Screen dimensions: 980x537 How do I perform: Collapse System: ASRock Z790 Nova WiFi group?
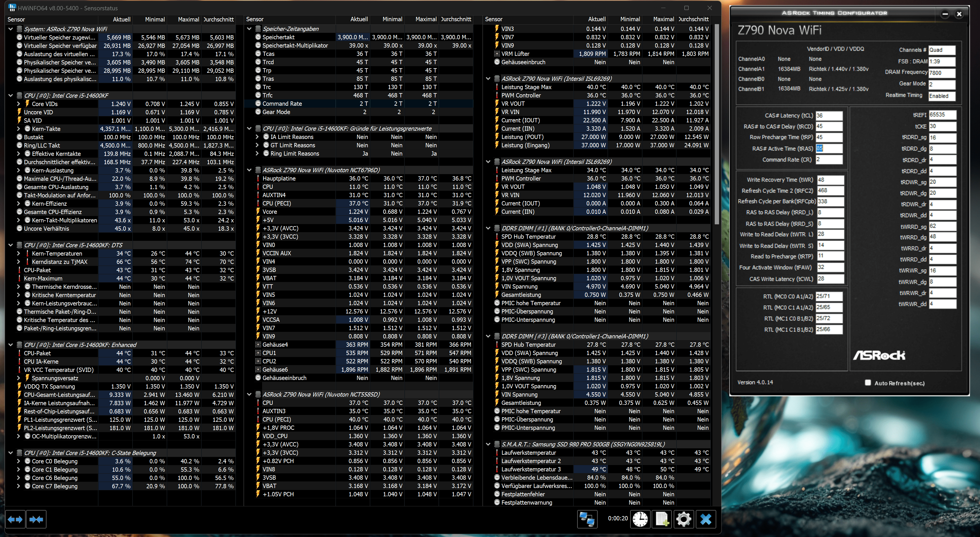pos(11,29)
